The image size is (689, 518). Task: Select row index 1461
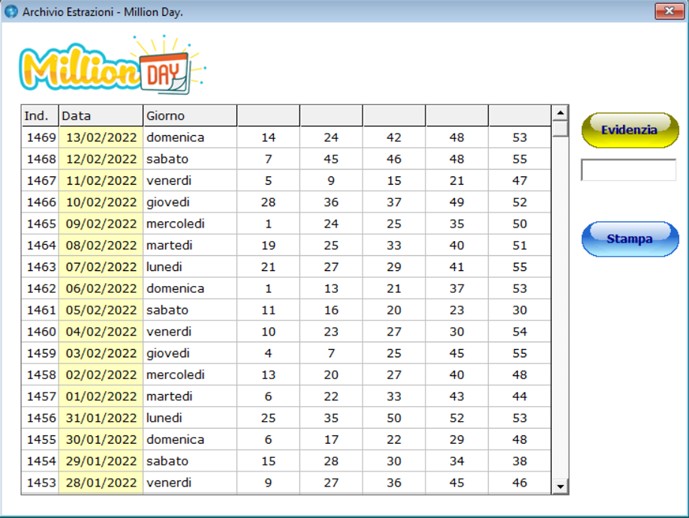(40, 310)
